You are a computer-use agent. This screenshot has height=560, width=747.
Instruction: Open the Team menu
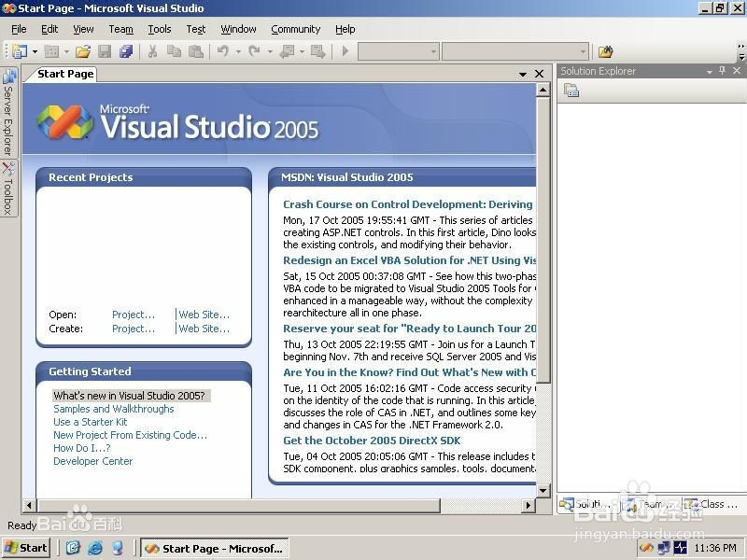click(121, 29)
